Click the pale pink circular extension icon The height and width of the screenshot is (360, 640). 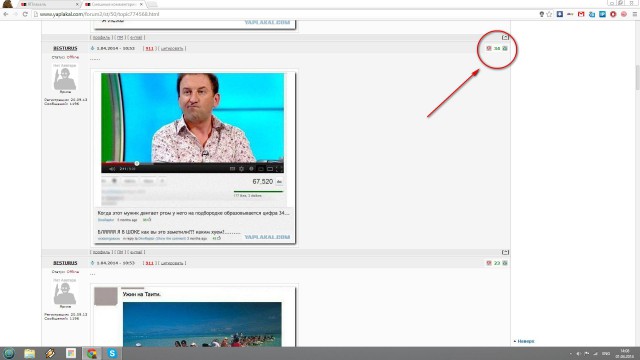click(x=624, y=14)
